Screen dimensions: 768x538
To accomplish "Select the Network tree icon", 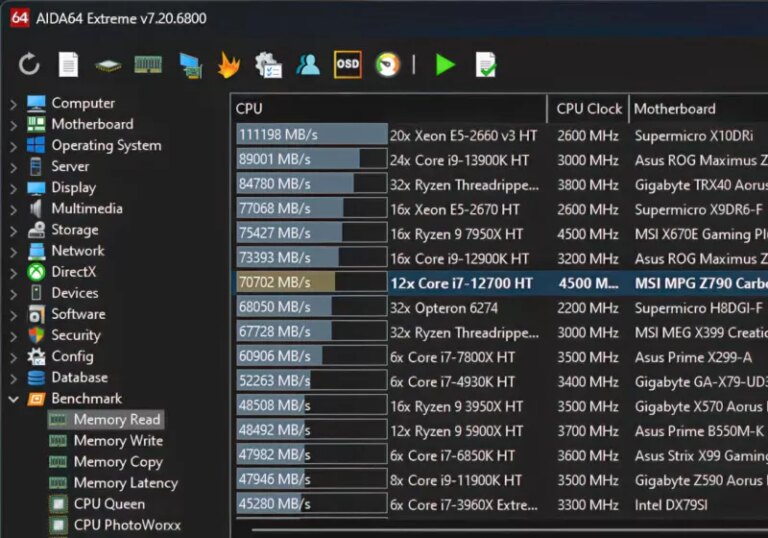I will click(x=36, y=251).
